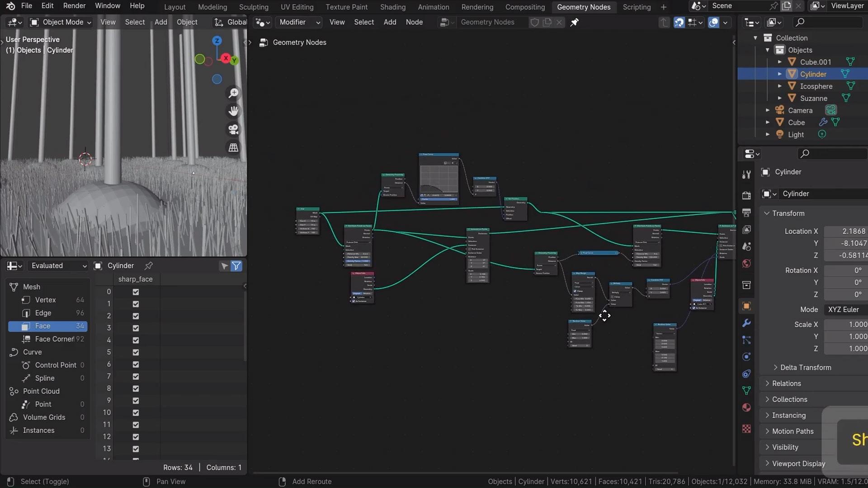868x488 pixels.
Task: Select the Vertex domain in spreadsheet
Action: [45, 300]
